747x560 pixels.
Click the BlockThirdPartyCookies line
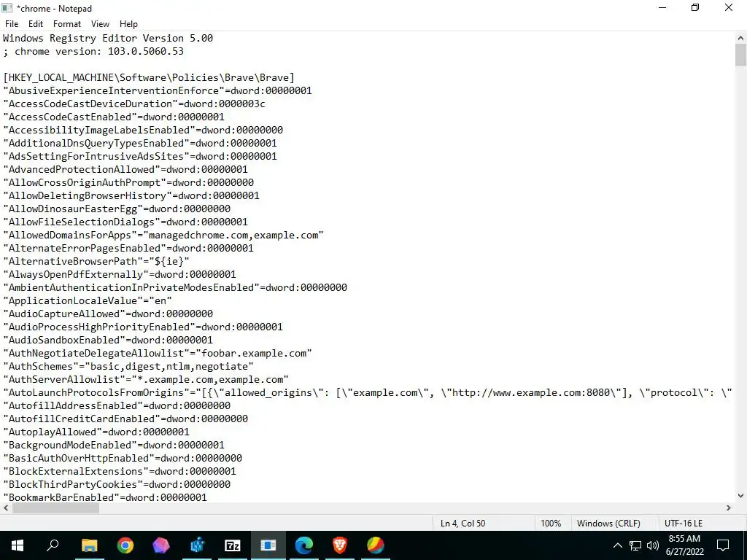(x=117, y=484)
